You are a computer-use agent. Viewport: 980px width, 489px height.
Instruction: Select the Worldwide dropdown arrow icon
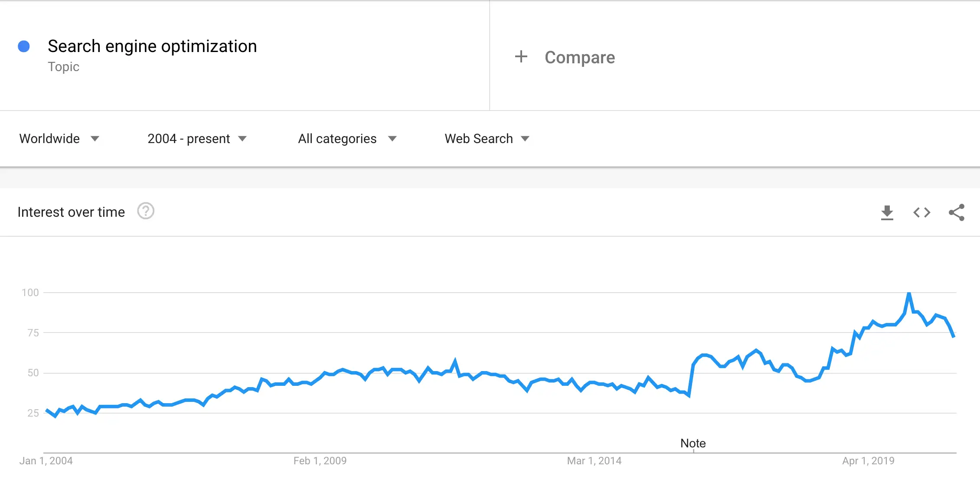[x=95, y=139]
